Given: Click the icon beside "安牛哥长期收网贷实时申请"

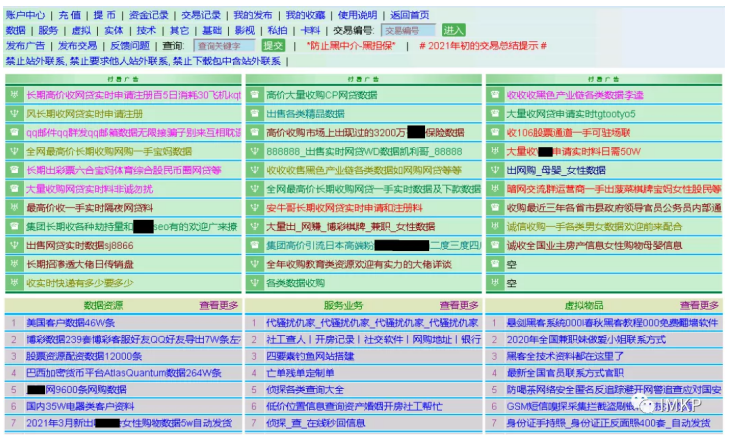Looking at the screenshot, I should 255,208.
